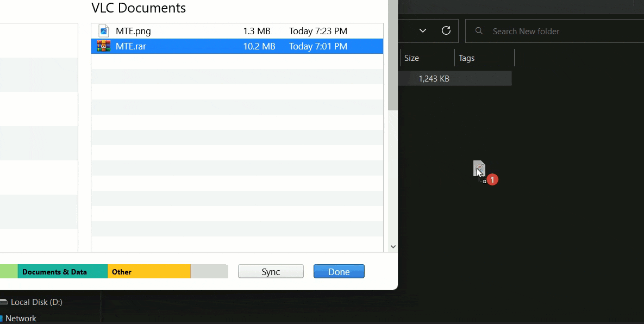Click the refresh icon in the Explorer toolbar

click(x=447, y=30)
